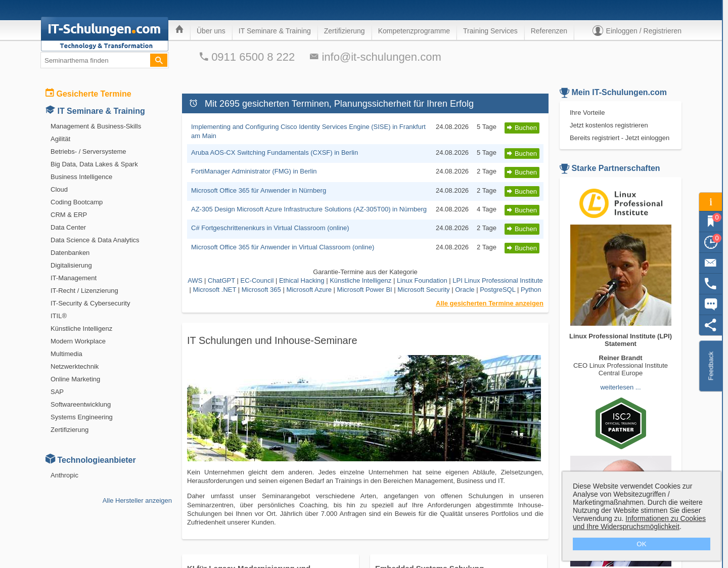Click the home icon in navigation bar
Screen dimensions: 728x568
coord(179,30)
